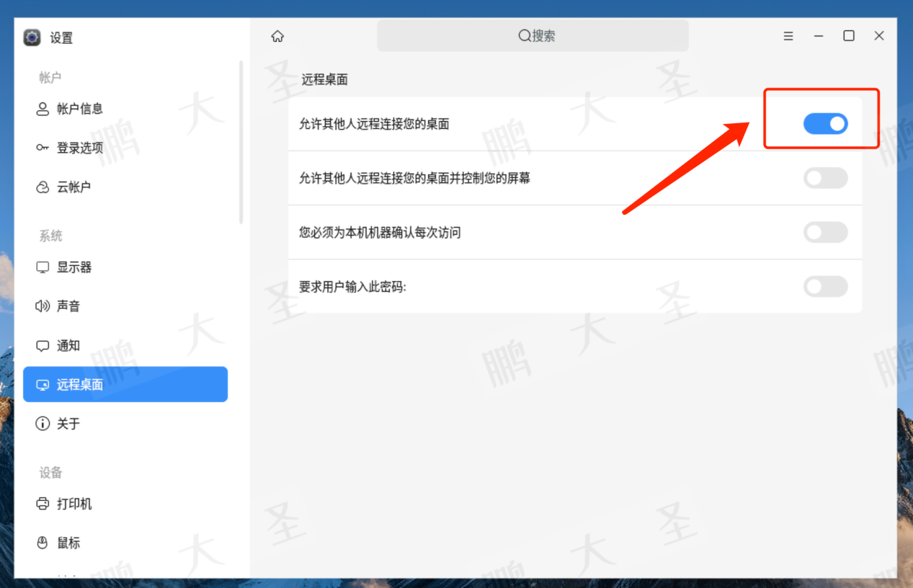The image size is (913, 588).
Task: Click the 打印机 printer icon
Action: click(x=43, y=504)
